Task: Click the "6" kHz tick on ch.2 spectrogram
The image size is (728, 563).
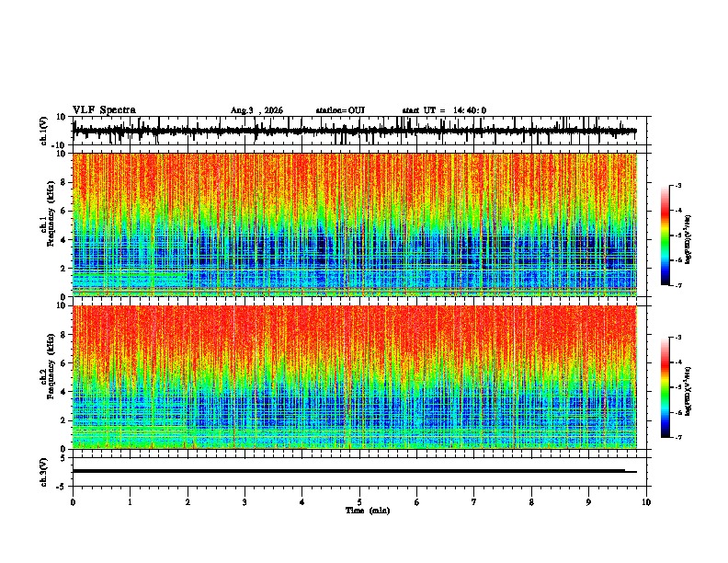Action: coord(64,362)
